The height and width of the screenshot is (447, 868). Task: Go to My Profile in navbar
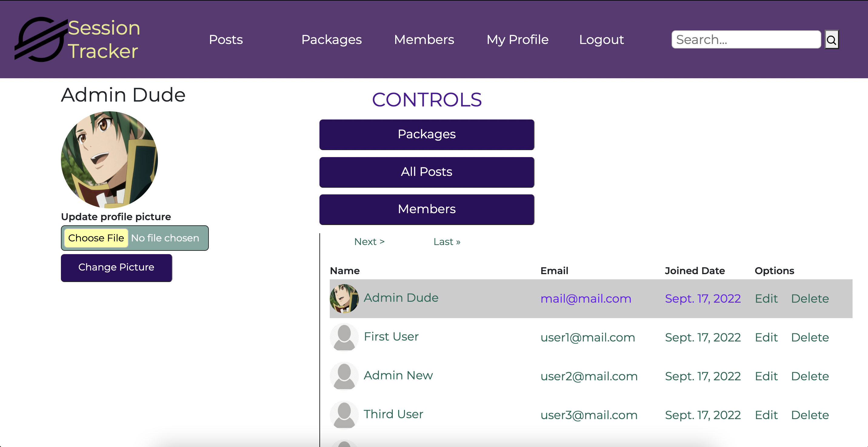tap(518, 39)
